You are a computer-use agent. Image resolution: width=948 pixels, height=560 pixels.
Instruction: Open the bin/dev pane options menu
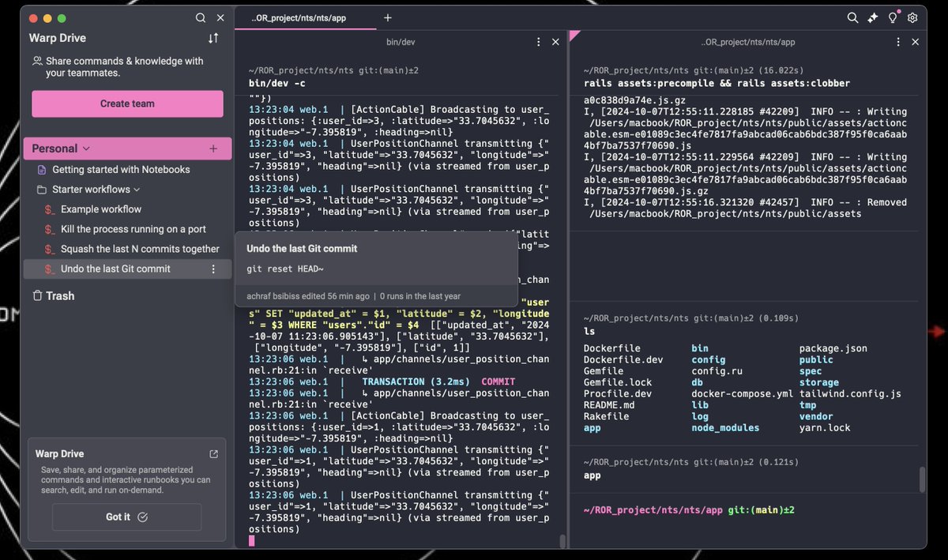(539, 42)
